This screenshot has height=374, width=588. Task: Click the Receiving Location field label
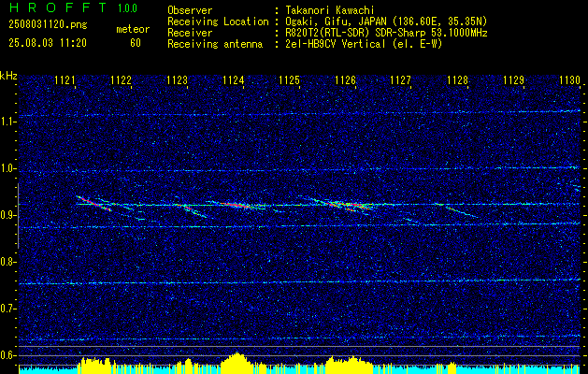click(218, 22)
